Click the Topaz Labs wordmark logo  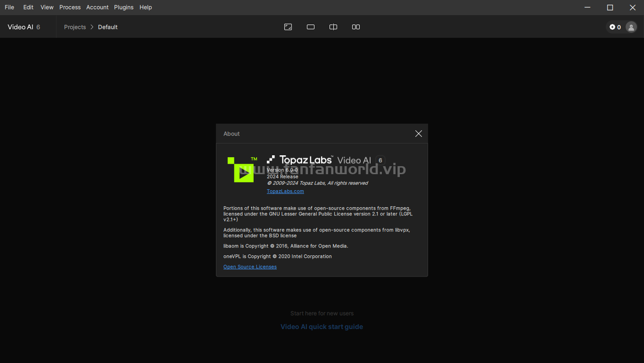coord(300,160)
